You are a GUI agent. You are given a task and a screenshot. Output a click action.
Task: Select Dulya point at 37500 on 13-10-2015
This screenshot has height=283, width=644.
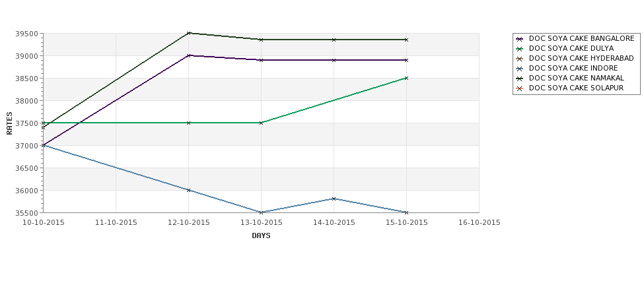tap(261, 123)
